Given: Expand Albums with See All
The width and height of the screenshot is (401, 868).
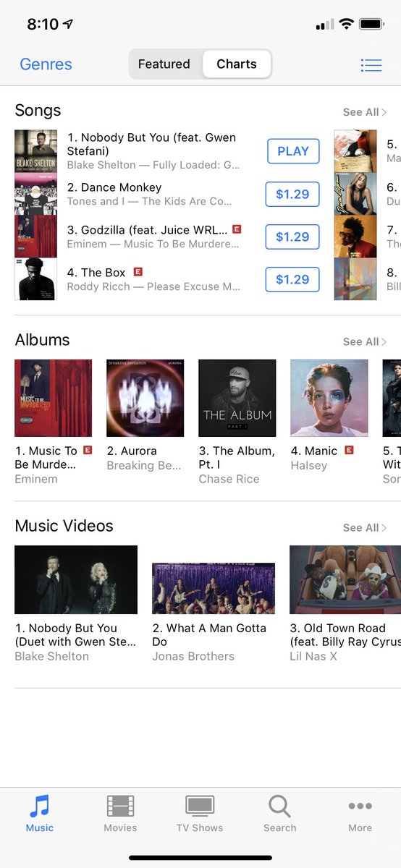Looking at the screenshot, I should pyautogui.click(x=365, y=341).
